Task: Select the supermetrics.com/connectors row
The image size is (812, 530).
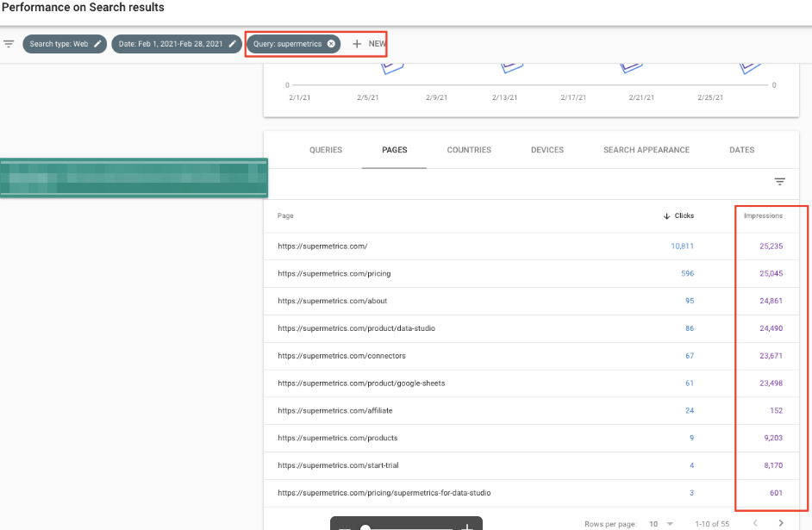Action: point(531,356)
